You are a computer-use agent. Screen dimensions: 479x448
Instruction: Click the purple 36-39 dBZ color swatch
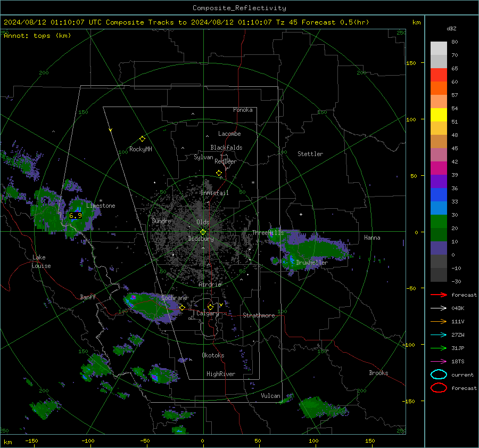pos(439,181)
